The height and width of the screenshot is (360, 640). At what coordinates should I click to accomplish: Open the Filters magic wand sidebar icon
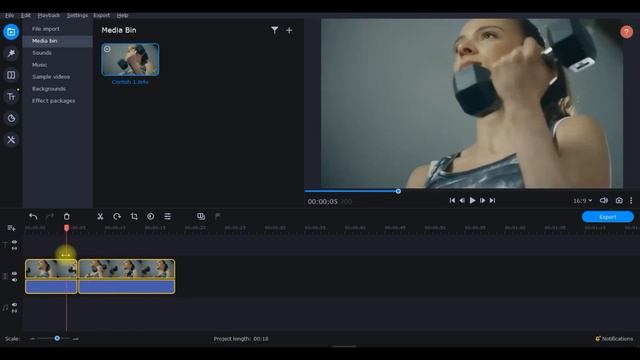(x=11, y=53)
